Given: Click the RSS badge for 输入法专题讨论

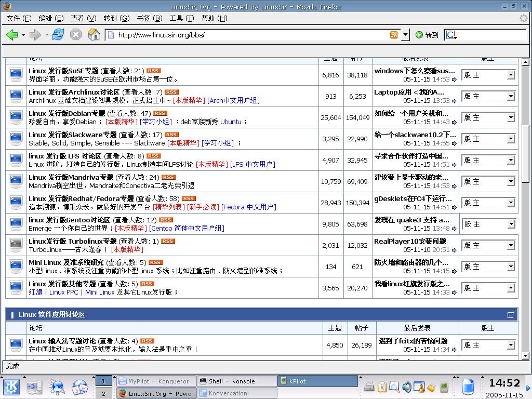Looking at the screenshot, I should [x=147, y=341].
